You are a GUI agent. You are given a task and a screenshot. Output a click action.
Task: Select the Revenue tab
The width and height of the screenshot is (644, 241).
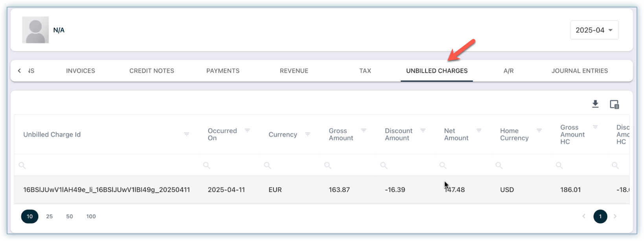pos(294,71)
